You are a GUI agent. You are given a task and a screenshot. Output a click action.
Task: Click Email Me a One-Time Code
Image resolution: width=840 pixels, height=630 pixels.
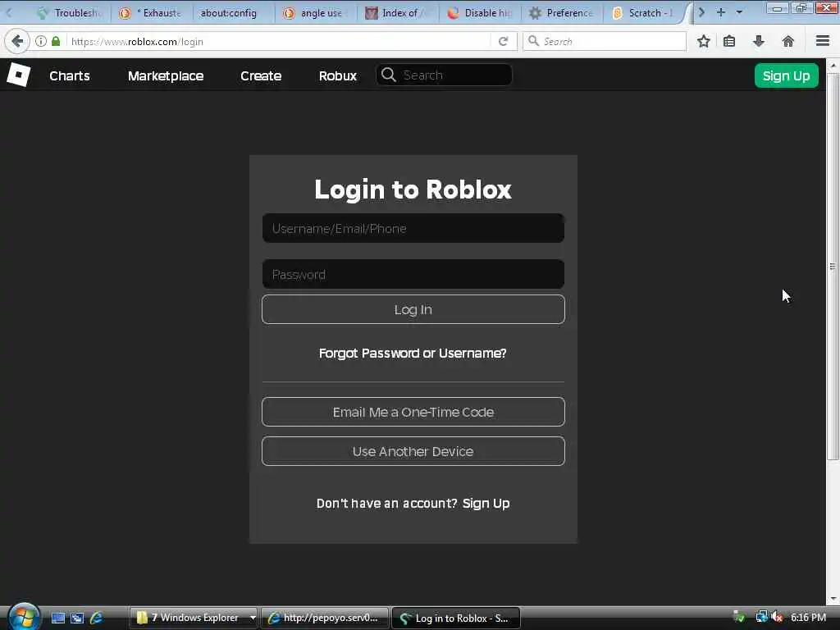click(x=413, y=412)
